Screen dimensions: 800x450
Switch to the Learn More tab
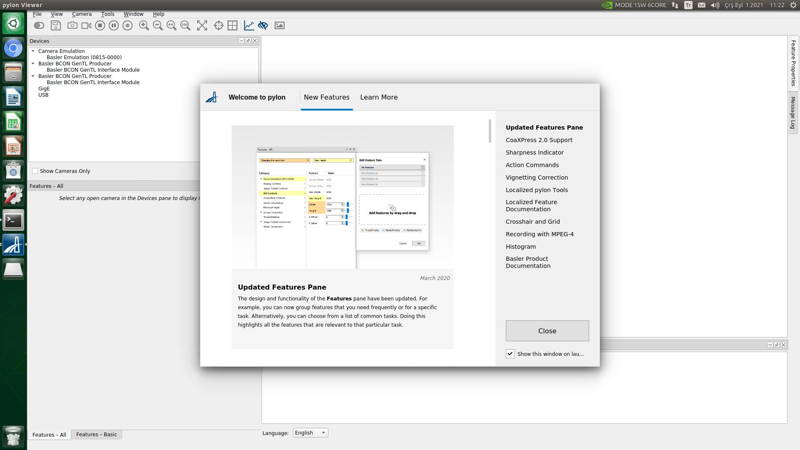pyautogui.click(x=379, y=97)
